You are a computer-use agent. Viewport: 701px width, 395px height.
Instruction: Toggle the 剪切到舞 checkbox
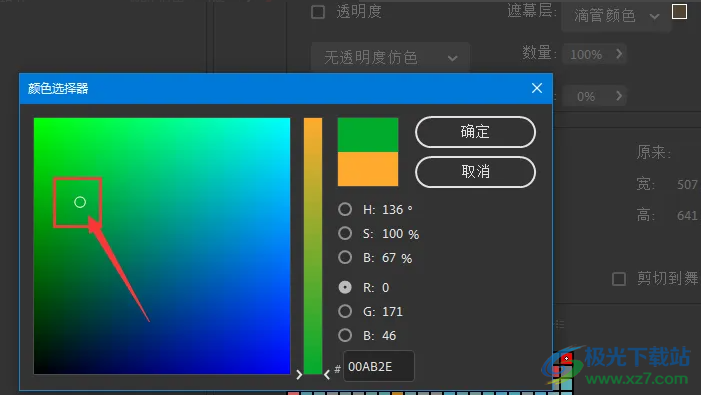tap(619, 279)
